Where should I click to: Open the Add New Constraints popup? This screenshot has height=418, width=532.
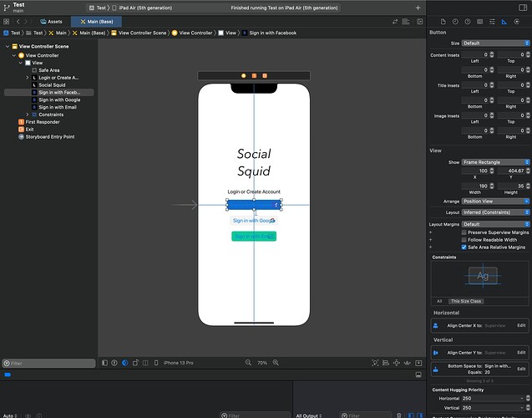pyautogui.click(x=396, y=363)
